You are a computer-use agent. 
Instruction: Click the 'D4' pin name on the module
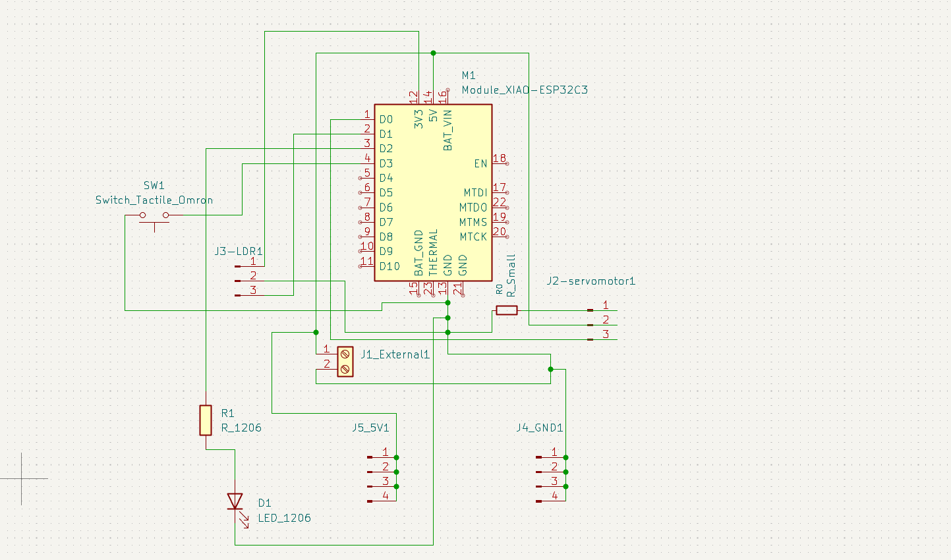click(386, 178)
